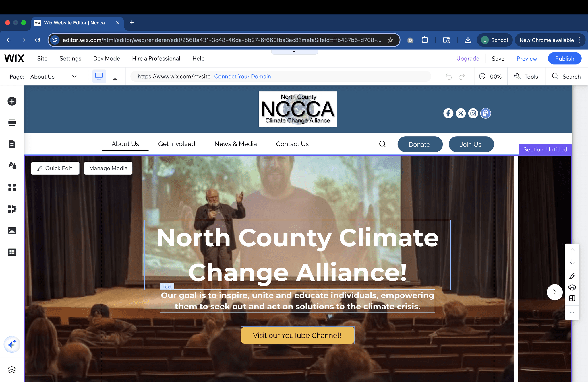The image size is (588, 382).
Task: Click the Connect Your Domain link
Action: coord(242,76)
